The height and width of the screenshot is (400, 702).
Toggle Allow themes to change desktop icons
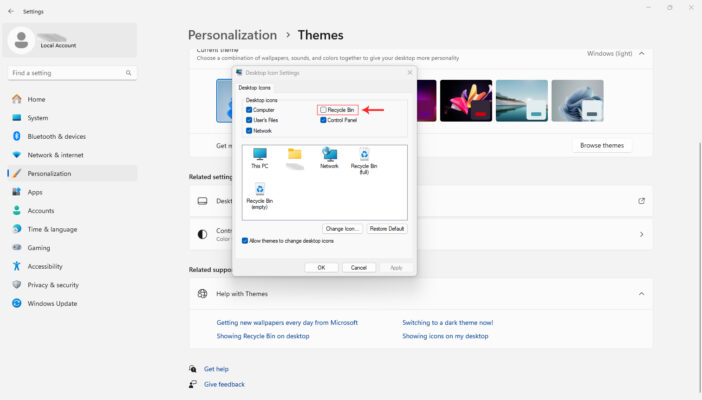(245, 241)
